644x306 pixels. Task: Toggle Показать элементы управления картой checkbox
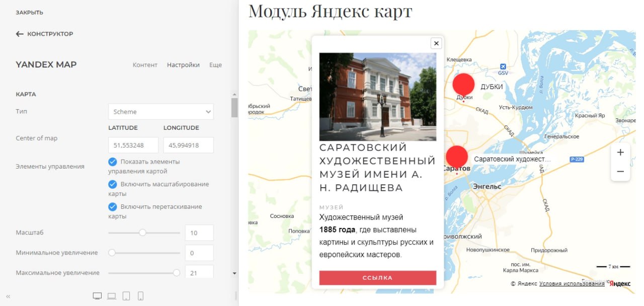coord(113,162)
